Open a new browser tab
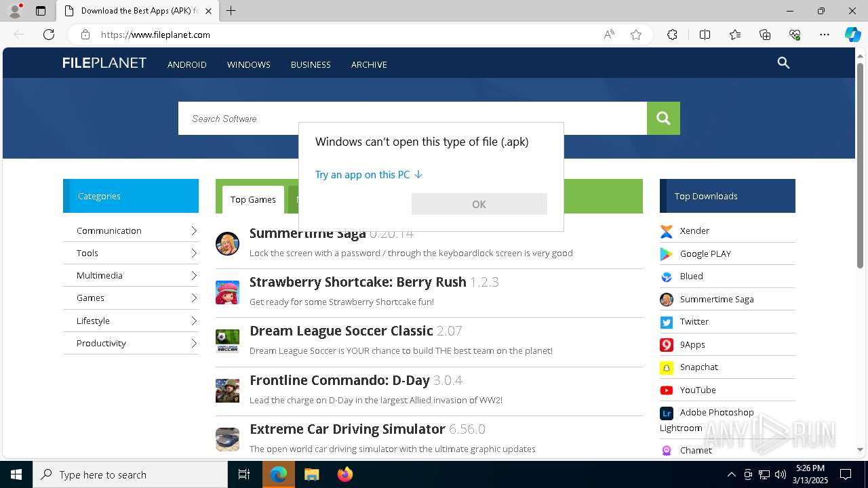Image resolution: width=868 pixels, height=488 pixels. (231, 11)
